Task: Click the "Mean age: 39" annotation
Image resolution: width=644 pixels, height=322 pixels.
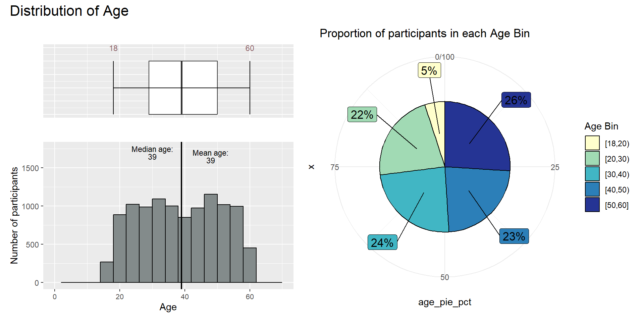Action: click(210, 157)
